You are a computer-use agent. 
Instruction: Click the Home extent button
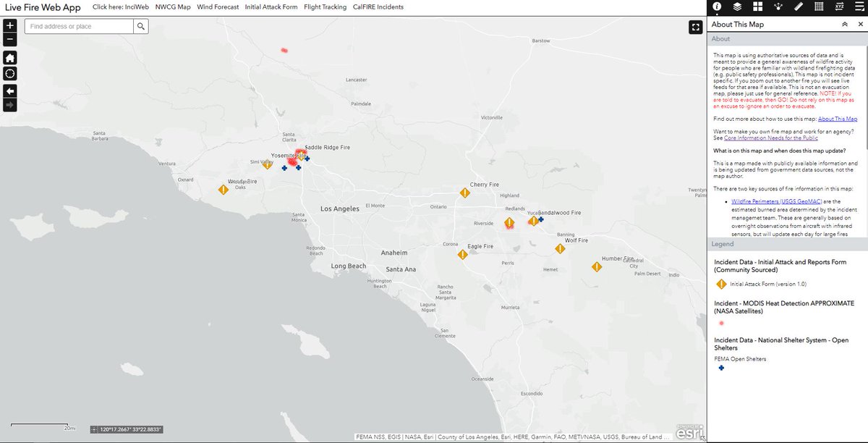pos(9,56)
